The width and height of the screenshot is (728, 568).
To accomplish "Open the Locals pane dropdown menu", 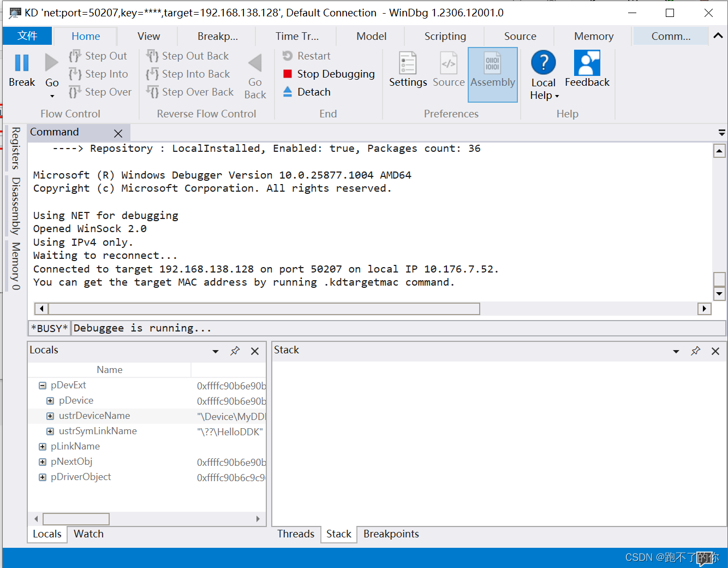I will pyautogui.click(x=216, y=351).
